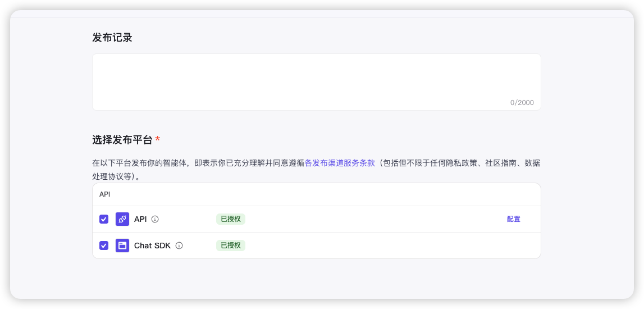The width and height of the screenshot is (644, 309).
Task: Click 配置 for the API row
Action: (x=514, y=219)
